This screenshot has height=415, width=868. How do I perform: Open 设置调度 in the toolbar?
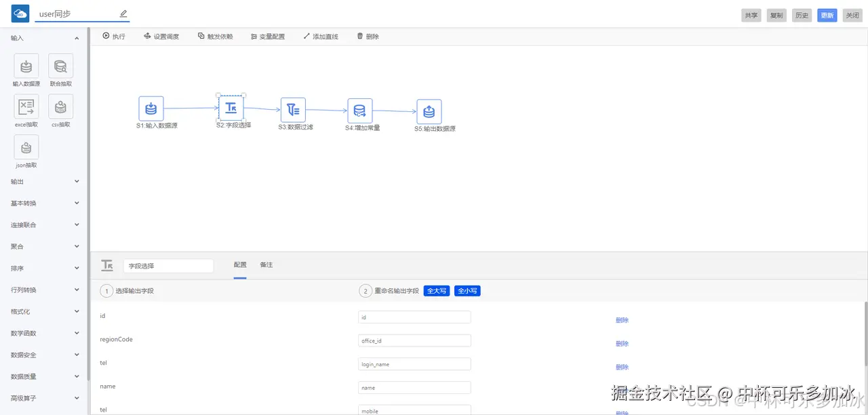[161, 36]
